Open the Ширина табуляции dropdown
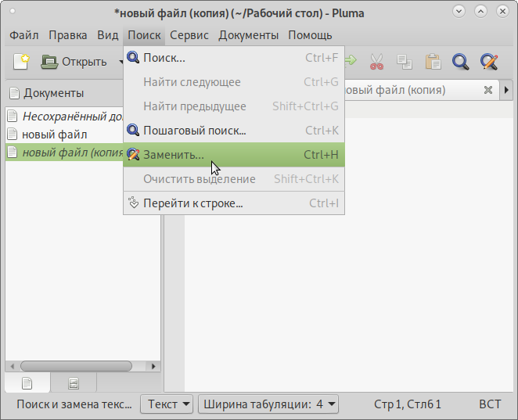This screenshot has width=518, height=420. pos(268,404)
